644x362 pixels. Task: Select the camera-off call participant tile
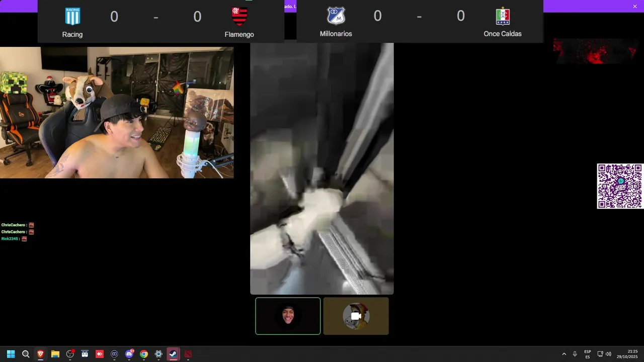pos(356,316)
